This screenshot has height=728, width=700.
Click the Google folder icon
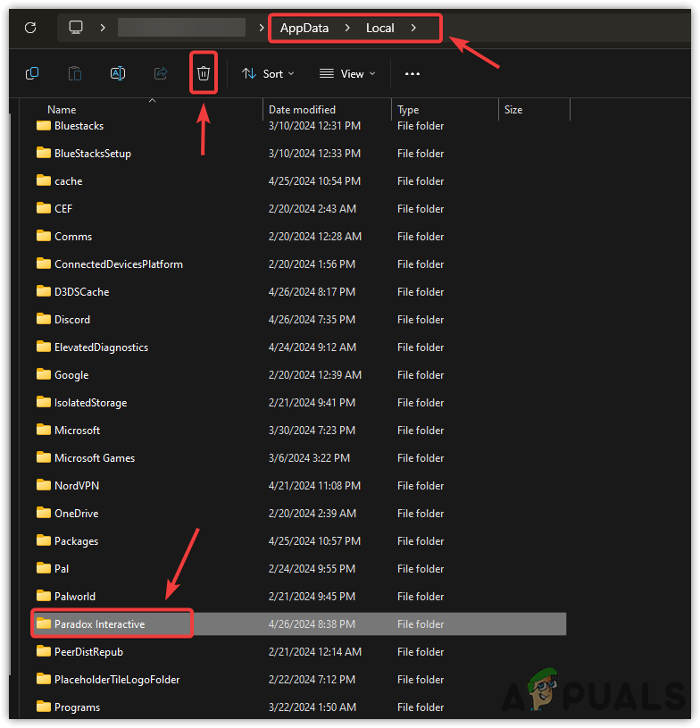click(x=44, y=374)
